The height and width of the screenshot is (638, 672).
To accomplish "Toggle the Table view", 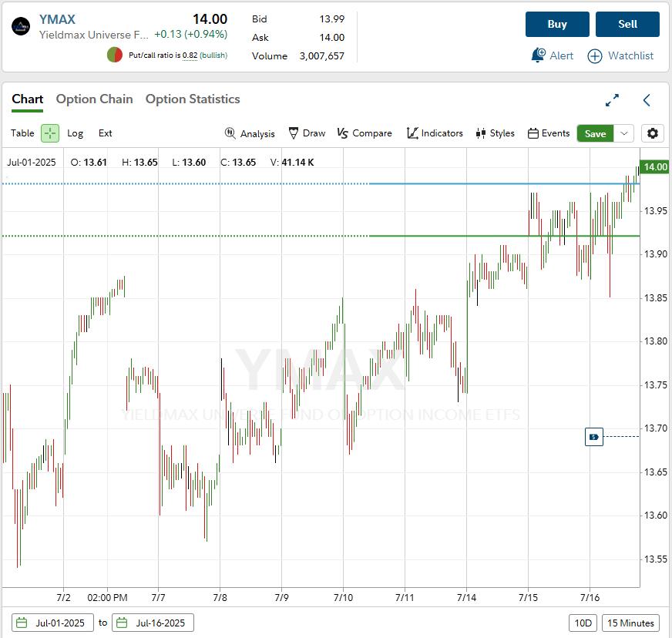I will [x=22, y=133].
